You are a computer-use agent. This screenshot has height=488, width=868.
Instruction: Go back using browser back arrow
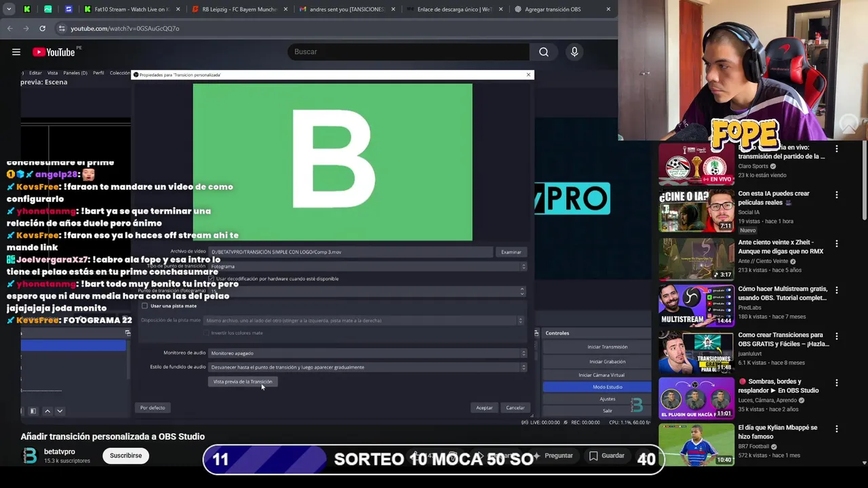[9, 28]
